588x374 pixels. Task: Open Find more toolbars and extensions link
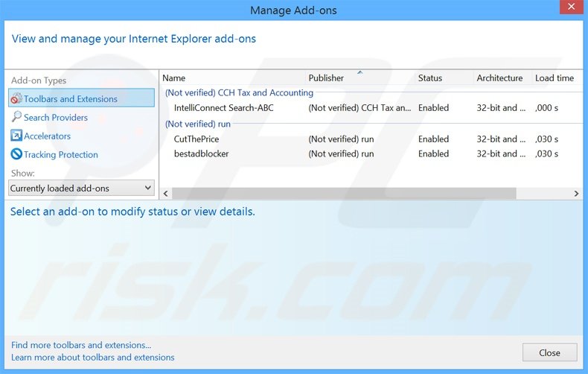pyautogui.click(x=81, y=345)
